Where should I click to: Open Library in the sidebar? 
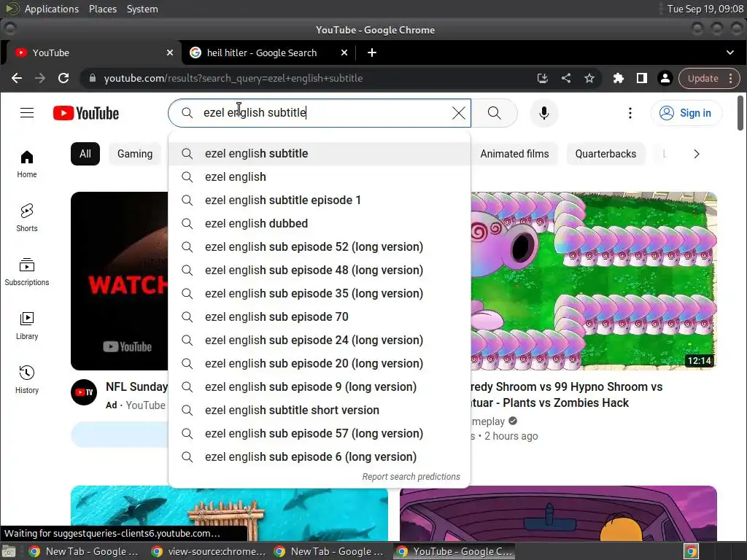[27, 326]
